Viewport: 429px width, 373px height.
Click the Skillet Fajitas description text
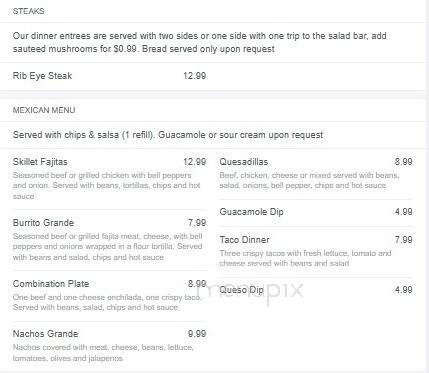pyautogui.click(x=107, y=185)
